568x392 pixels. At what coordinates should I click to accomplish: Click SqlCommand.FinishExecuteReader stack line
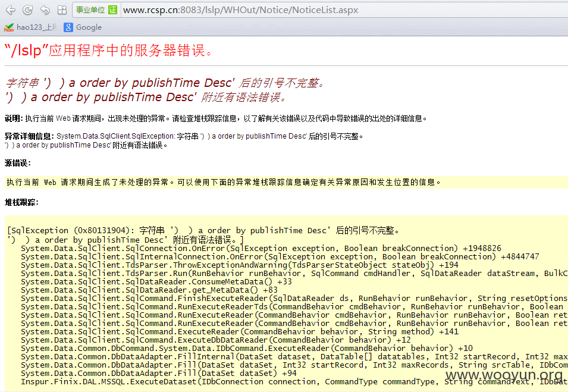294,299
